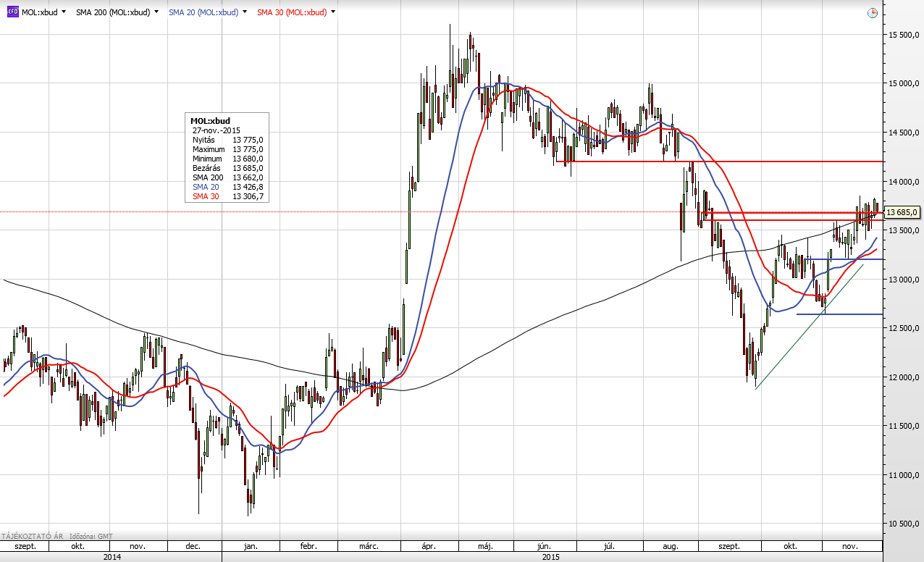Click the current price tag 13 685,0 on axis
This screenshot has width=924, height=562.
point(902,212)
